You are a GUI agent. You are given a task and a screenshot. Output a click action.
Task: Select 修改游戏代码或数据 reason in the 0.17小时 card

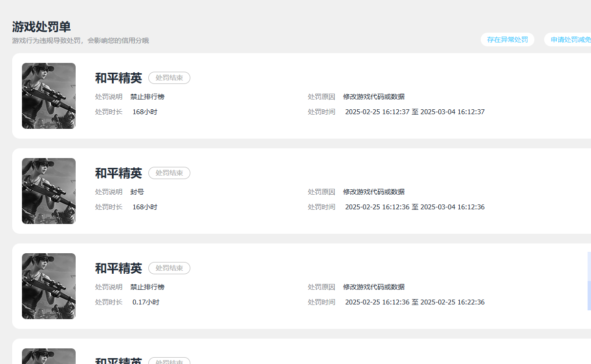pyautogui.click(x=374, y=287)
